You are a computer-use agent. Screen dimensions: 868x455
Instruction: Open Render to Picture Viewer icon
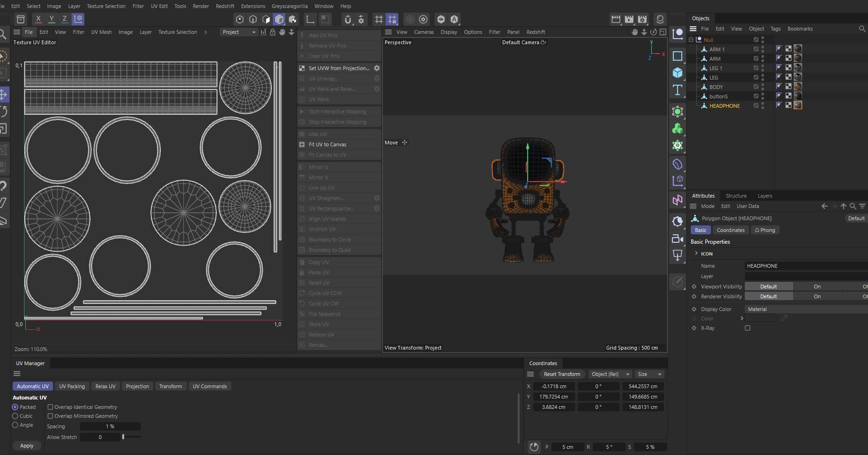(629, 19)
